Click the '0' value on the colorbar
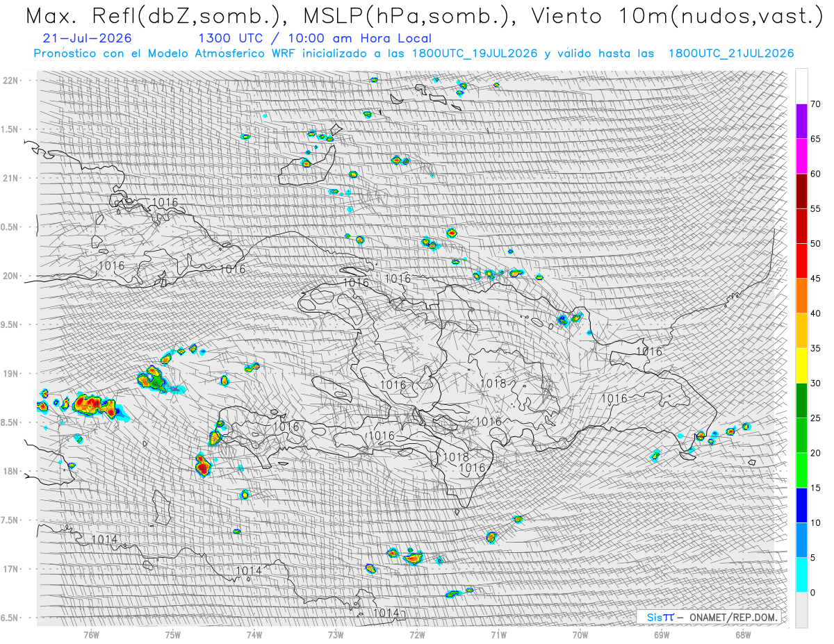 click(812, 593)
